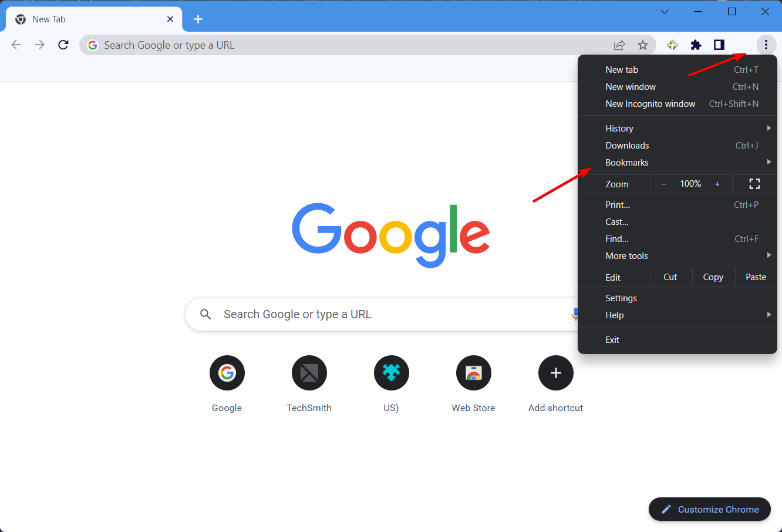The height and width of the screenshot is (532, 782).
Task: Click the back navigation arrow
Action: (16, 45)
